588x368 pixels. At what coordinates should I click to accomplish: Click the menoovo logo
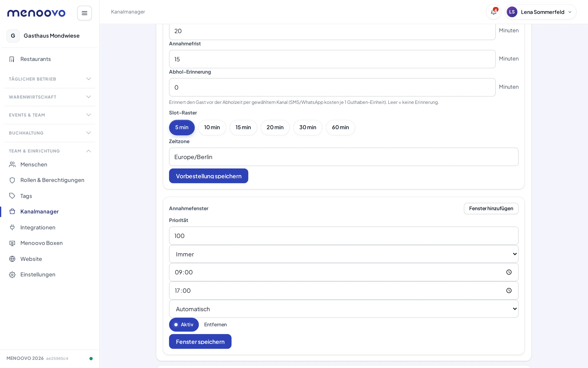point(36,13)
